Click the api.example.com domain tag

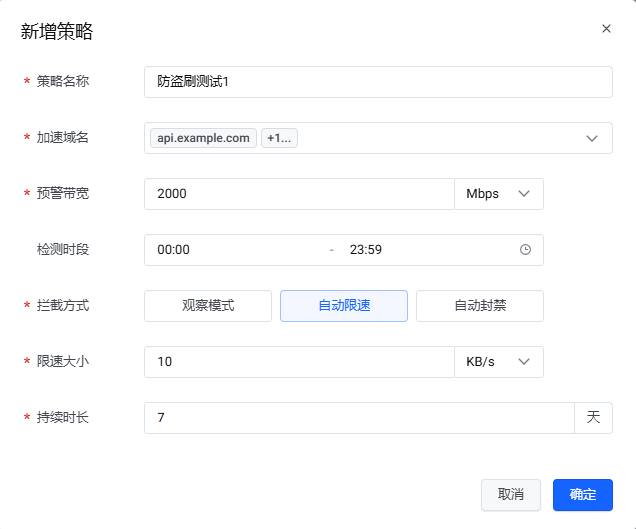(x=203, y=138)
